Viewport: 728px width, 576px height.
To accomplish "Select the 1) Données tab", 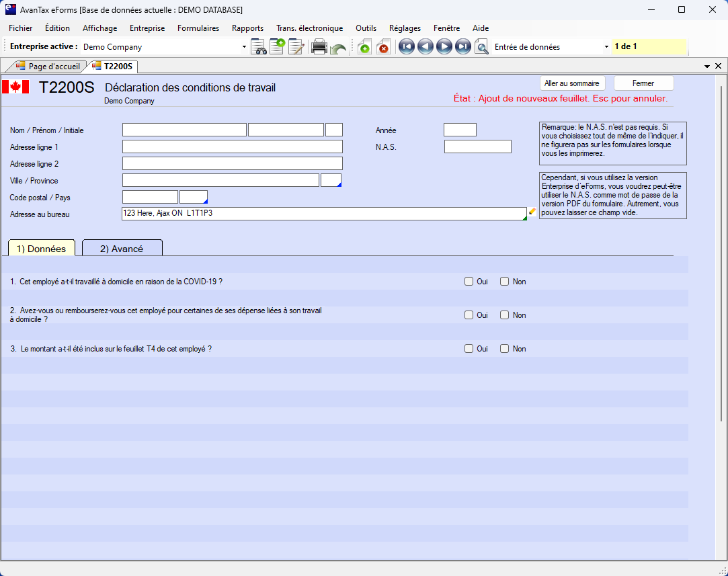I will [x=41, y=249].
